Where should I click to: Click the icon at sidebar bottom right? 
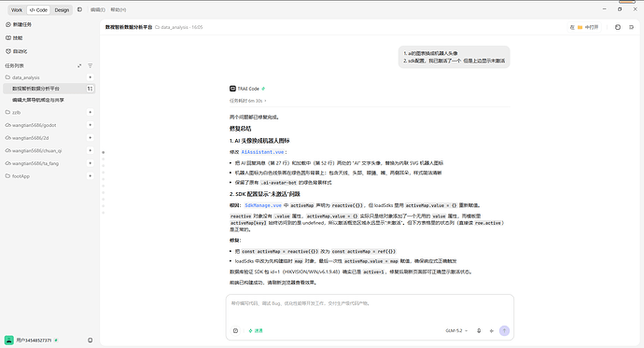(x=90, y=340)
